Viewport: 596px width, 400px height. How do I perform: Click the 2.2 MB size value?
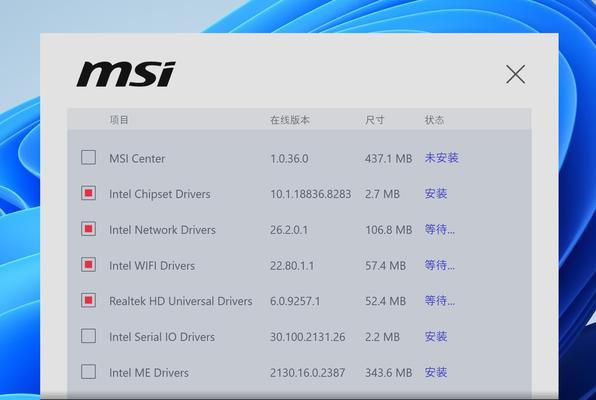point(382,337)
